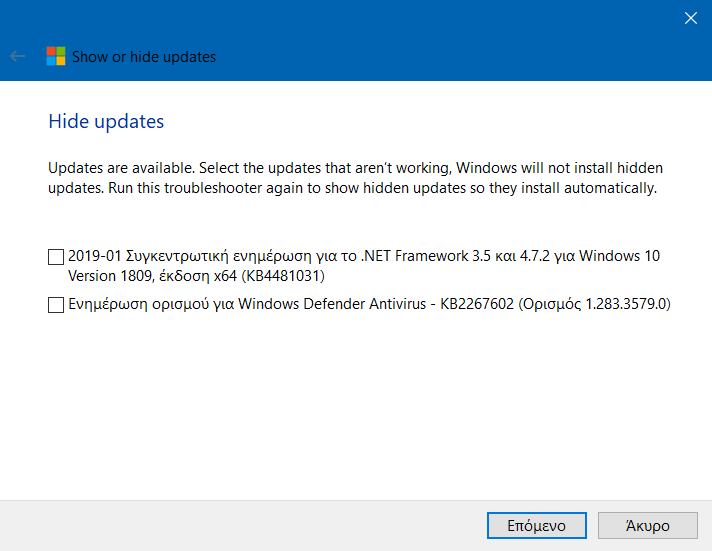Click the 'Run this troubleshooter again' sentence
712x551 pixels.
383,188
